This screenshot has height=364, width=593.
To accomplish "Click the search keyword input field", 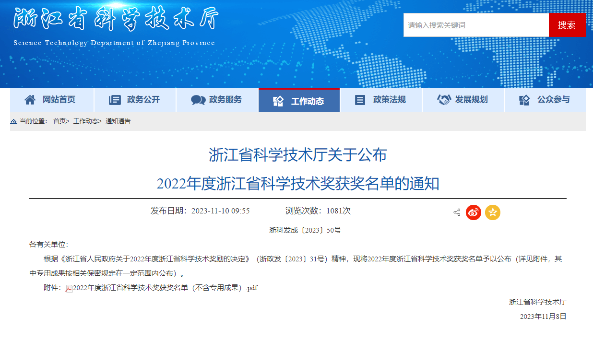I will pos(475,25).
